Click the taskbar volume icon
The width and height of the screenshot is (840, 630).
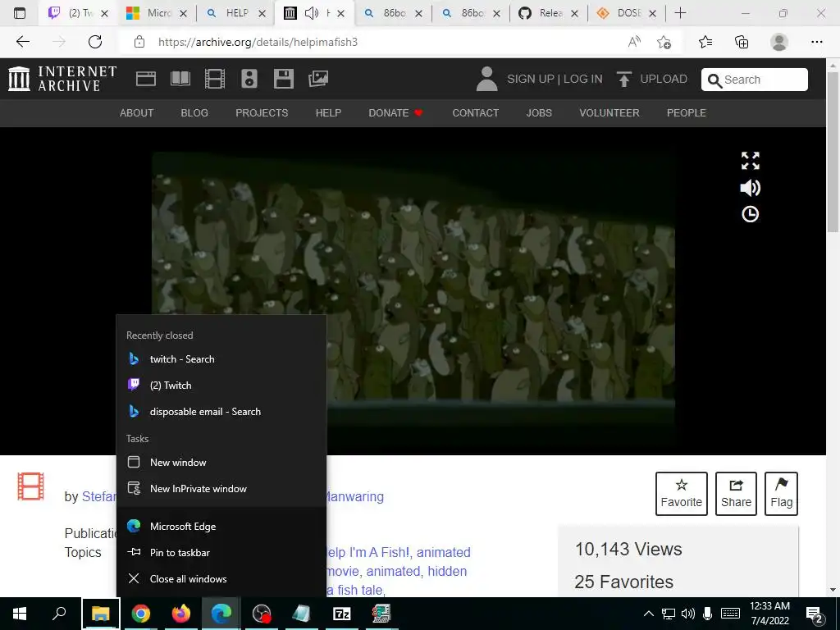pos(688,614)
